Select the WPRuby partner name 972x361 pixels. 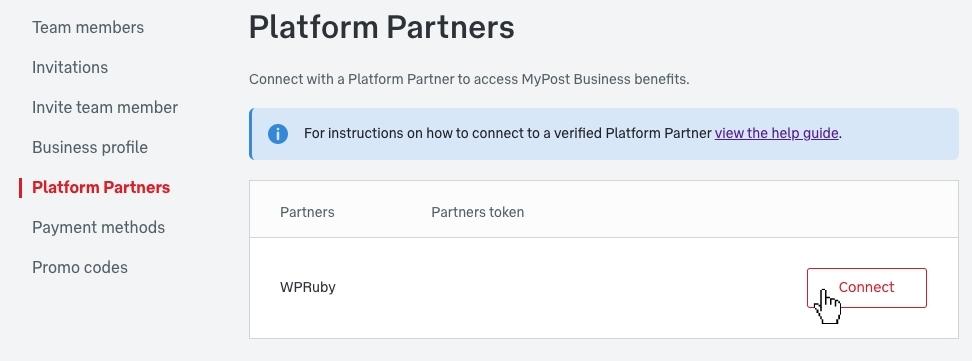pyautogui.click(x=307, y=287)
